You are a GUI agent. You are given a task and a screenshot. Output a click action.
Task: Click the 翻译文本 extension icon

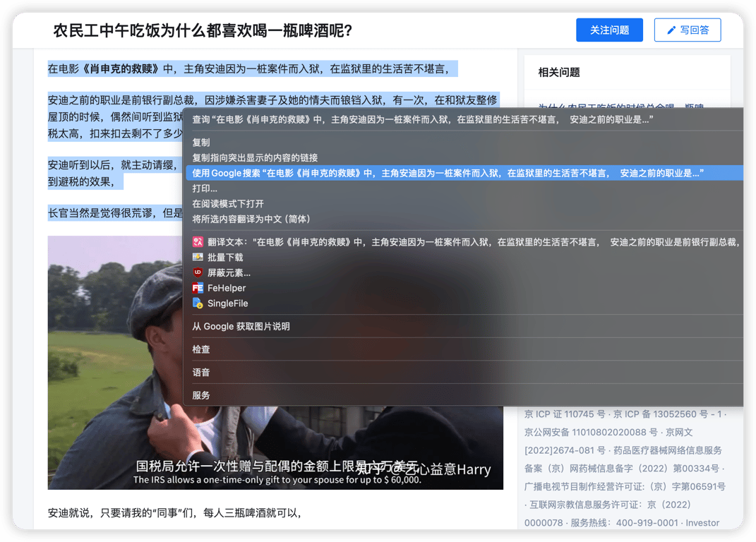tap(198, 242)
